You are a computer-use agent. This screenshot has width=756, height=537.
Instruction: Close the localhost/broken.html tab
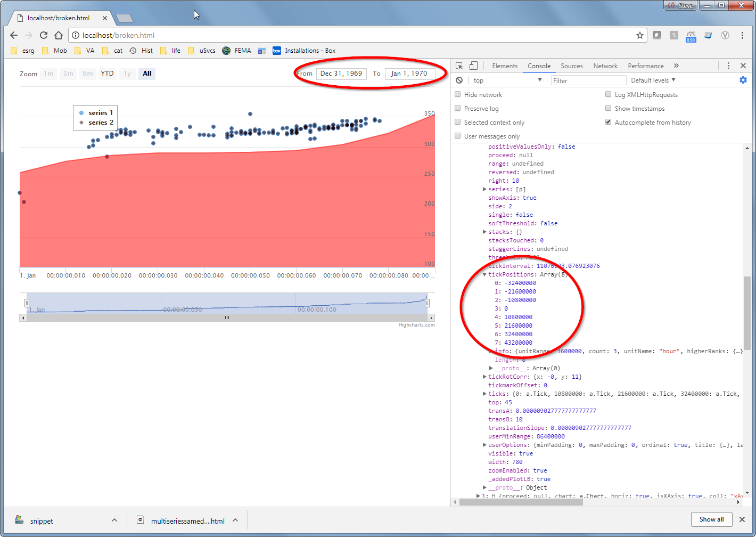click(x=105, y=18)
